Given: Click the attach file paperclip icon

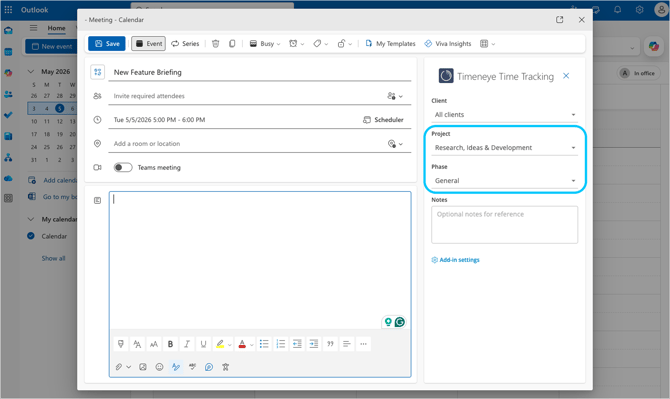Looking at the screenshot, I should click(x=119, y=367).
